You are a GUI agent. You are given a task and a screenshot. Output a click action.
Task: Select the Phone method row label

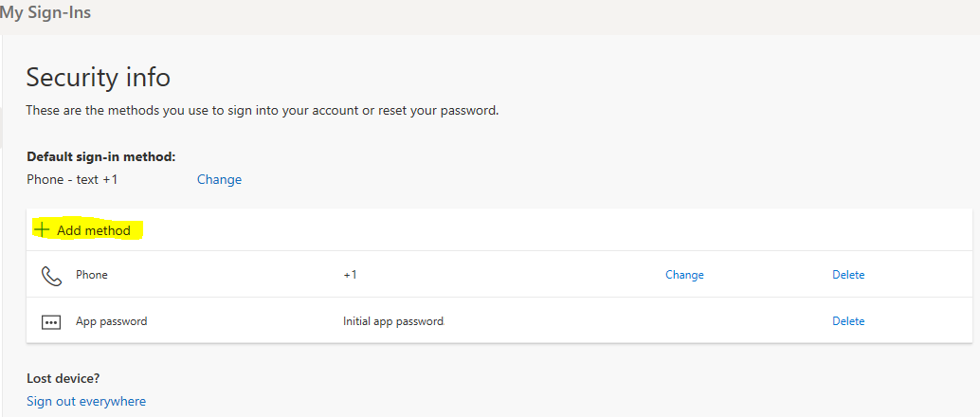(92, 275)
